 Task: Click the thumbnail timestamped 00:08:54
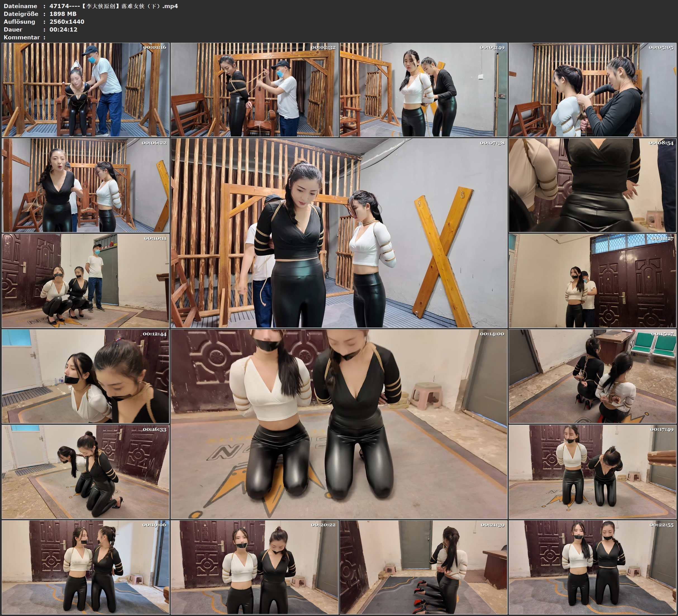click(592, 185)
